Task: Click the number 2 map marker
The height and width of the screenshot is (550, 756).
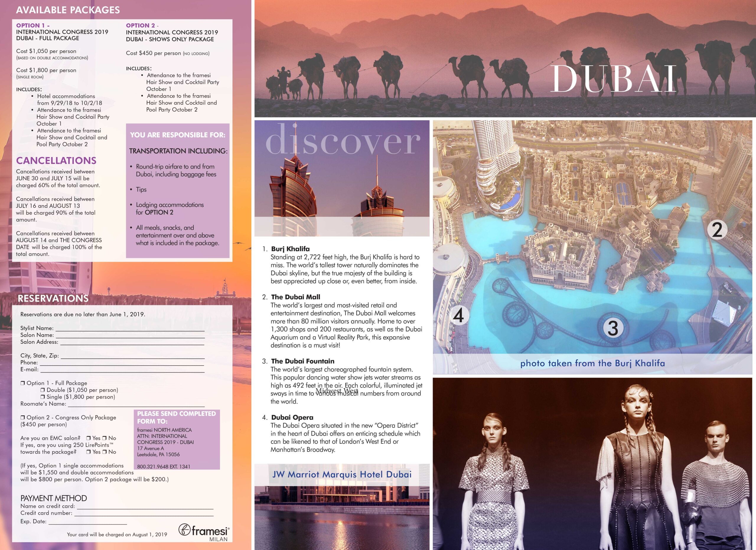Action: point(717,230)
